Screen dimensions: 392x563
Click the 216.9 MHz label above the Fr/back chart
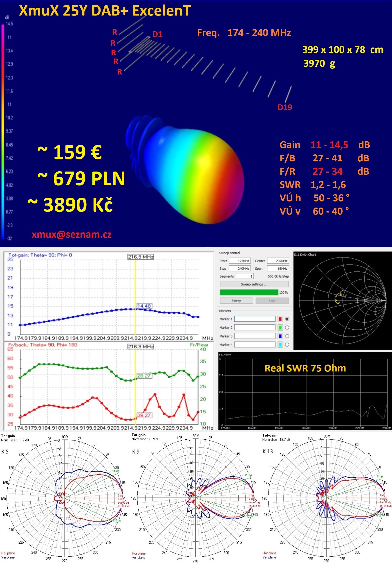[141, 346]
